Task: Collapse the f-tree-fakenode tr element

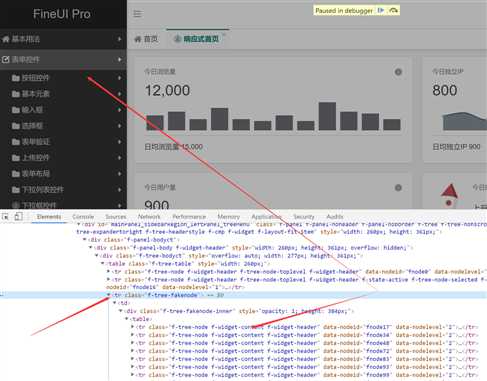Action: (x=109, y=295)
